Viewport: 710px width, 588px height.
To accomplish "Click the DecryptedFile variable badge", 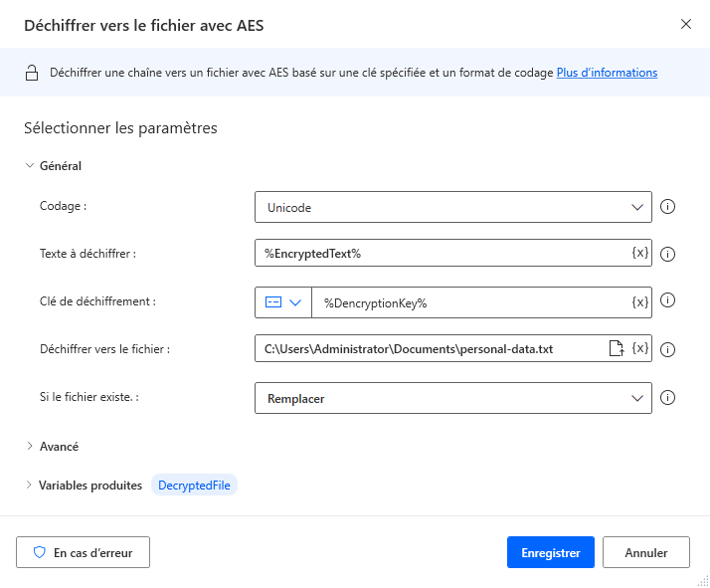I will (x=194, y=485).
